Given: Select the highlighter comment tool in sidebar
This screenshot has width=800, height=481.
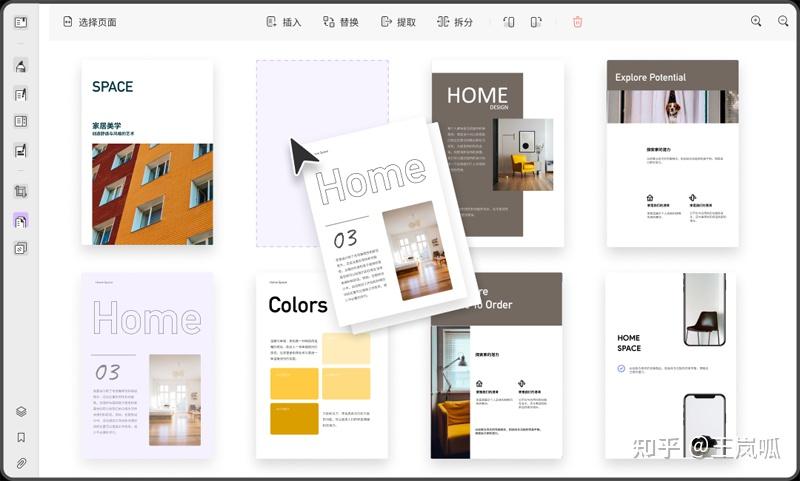Looking at the screenshot, I should click(x=20, y=66).
